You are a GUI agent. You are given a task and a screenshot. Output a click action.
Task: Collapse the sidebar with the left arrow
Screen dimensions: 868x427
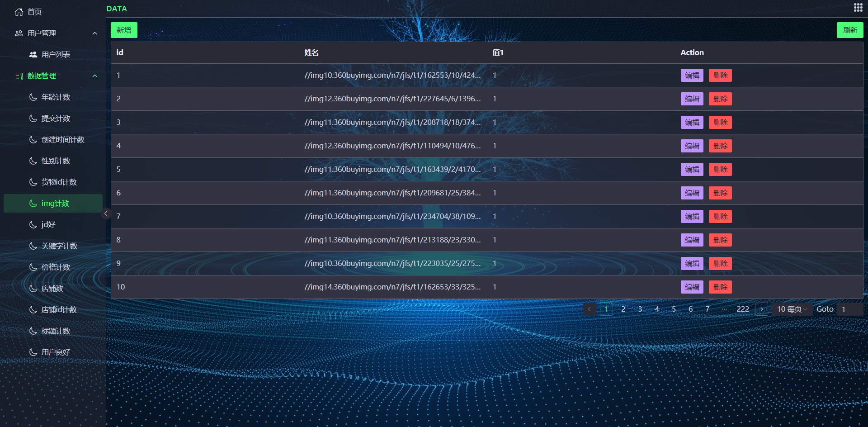pos(106,213)
